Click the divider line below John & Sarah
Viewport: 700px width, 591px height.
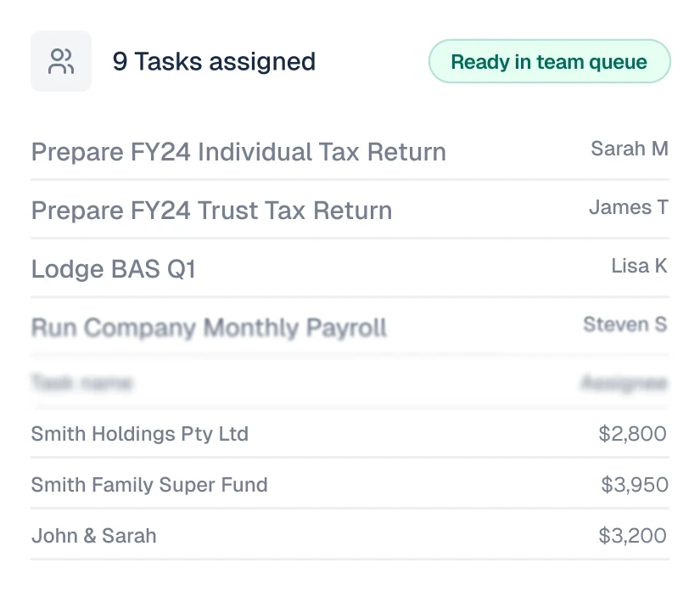click(350, 559)
